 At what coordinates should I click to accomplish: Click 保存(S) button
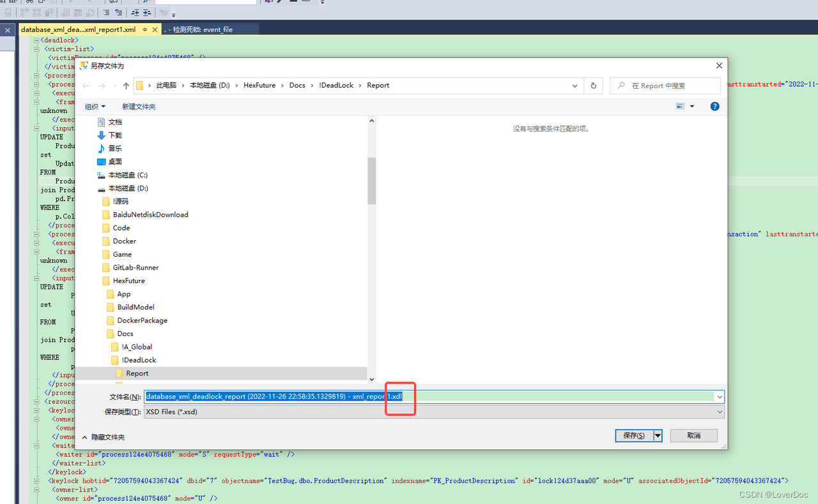pyautogui.click(x=633, y=436)
